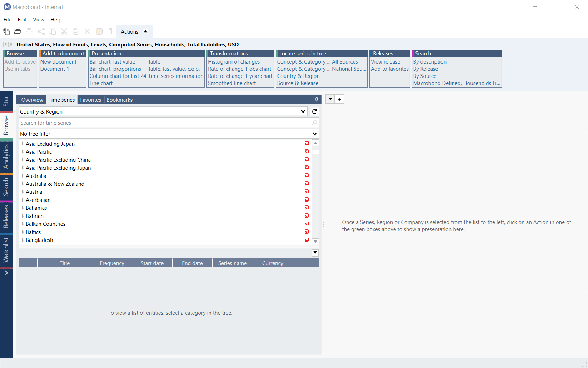Open the Releases side tab
This screenshot has height=368, width=588.
(6, 217)
